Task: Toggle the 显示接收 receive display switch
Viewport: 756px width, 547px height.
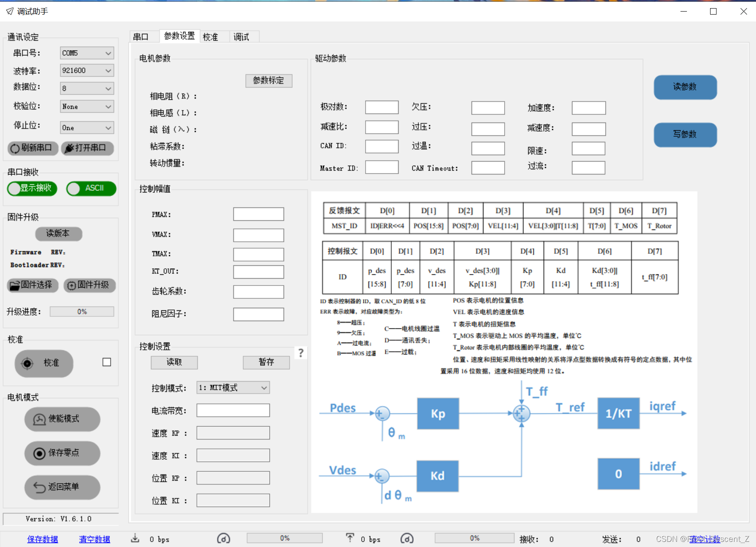Action: [32, 188]
